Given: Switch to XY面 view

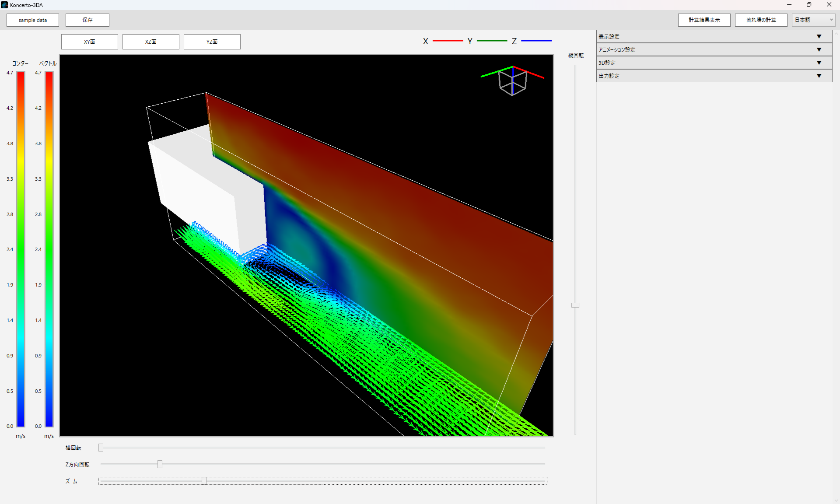Looking at the screenshot, I should pyautogui.click(x=90, y=42).
